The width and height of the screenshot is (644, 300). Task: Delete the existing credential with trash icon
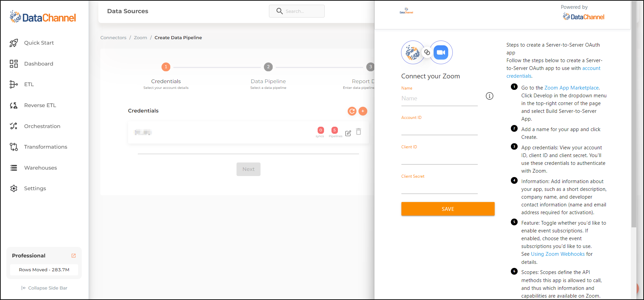(359, 132)
